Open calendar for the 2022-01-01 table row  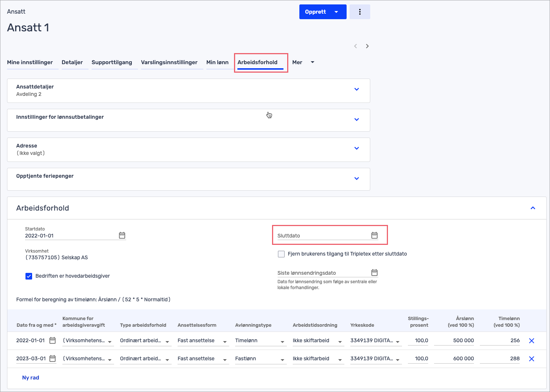(x=53, y=340)
